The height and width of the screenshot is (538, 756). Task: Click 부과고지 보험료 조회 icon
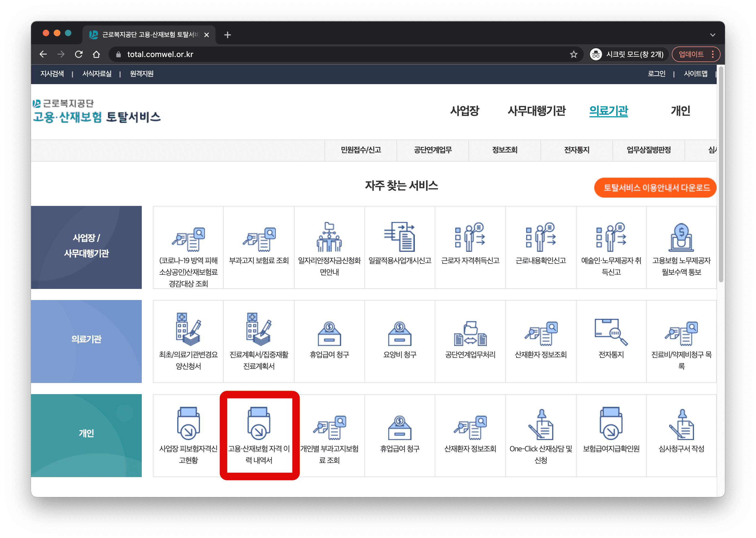pos(259,239)
